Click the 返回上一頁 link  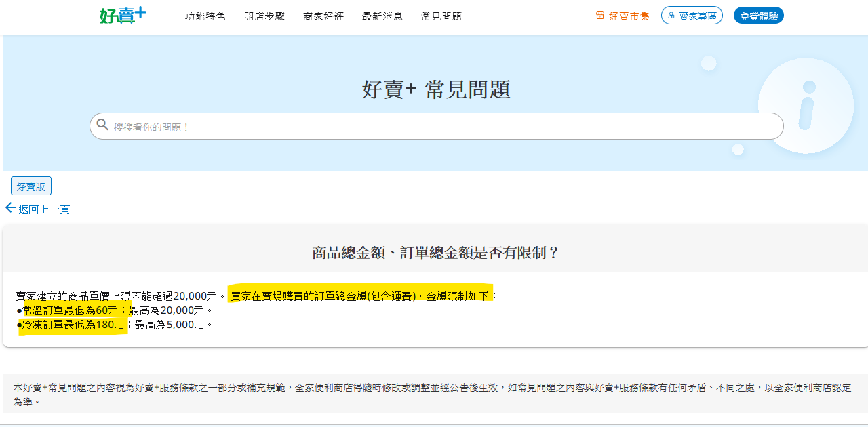coord(44,209)
